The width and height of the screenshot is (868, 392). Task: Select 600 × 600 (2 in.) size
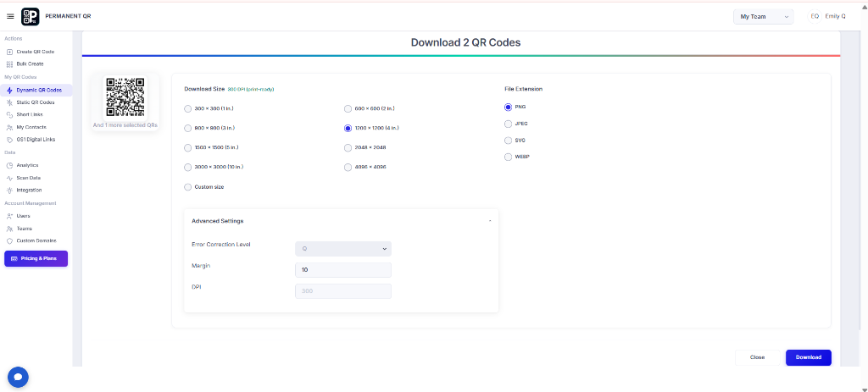[x=348, y=108]
